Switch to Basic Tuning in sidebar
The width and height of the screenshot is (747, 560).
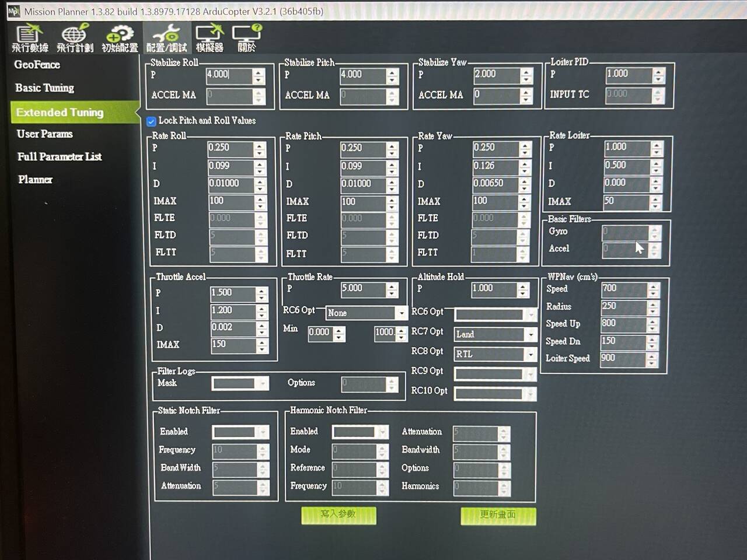[44, 88]
